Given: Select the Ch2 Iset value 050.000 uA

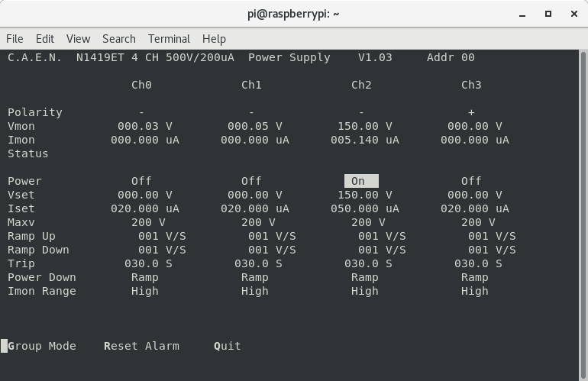Looking at the screenshot, I should [x=364, y=208].
